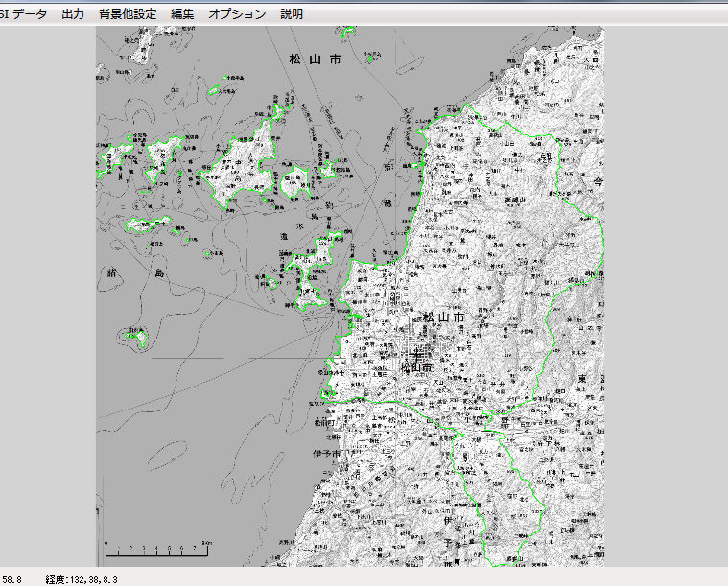Open the 出力 menu

pos(72,14)
